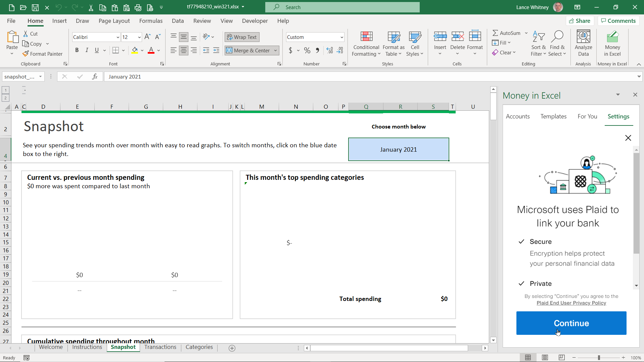The width and height of the screenshot is (644, 362).
Task: Switch to the Accounts pane tab
Action: tap(518, 116)
